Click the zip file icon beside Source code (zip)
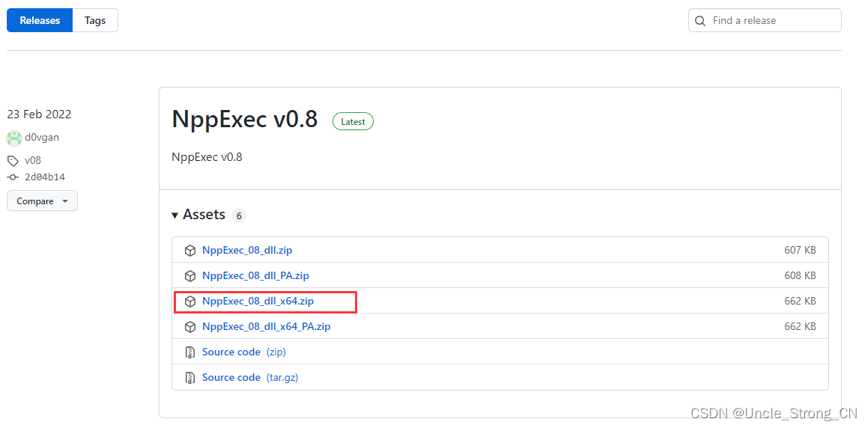Viewport: 868px width, 428px height. click(x=190, y=352)
